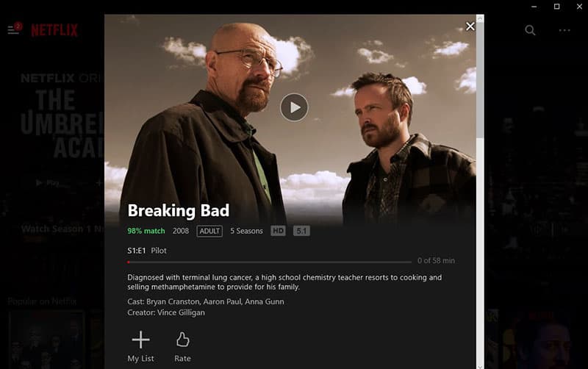588x369 pixels.
Task: Play Breaking Bad with the center play button
Action: (x=294, y=107)
